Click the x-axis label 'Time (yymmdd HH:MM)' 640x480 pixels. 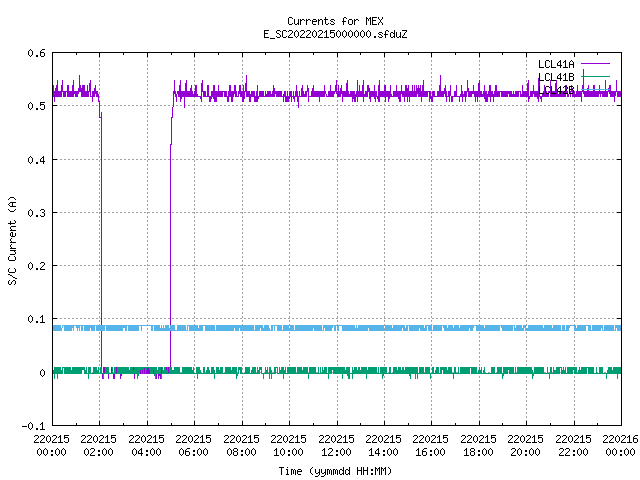coord(335,471)
